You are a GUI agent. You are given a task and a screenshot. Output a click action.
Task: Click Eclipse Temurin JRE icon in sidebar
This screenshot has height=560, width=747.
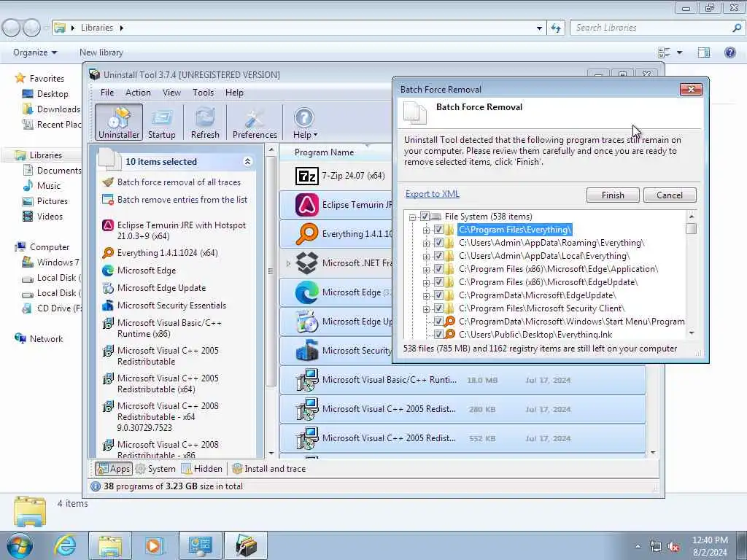pos(108,225)
